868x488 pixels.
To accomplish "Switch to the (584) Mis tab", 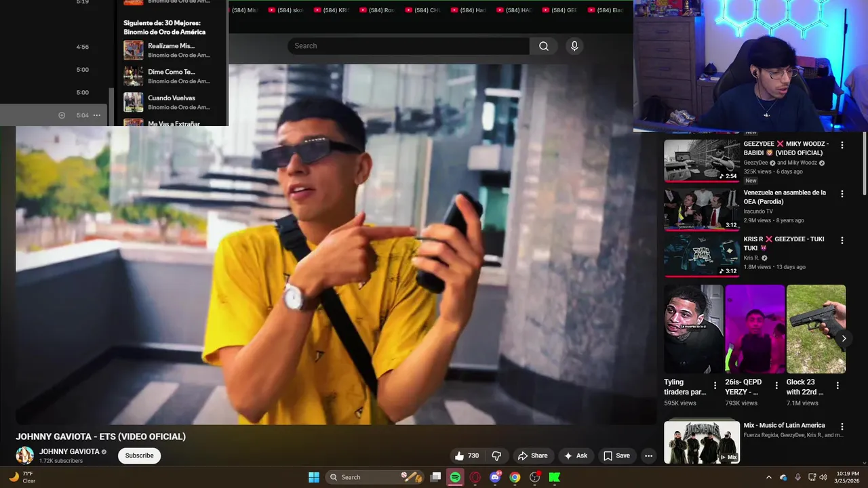I will click(244, 10).
